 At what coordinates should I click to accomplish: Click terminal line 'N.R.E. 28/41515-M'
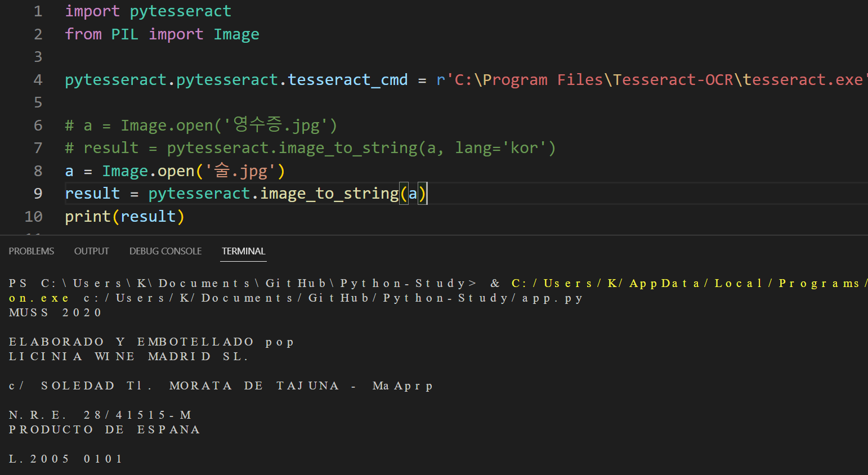click(x=100, y=415)
